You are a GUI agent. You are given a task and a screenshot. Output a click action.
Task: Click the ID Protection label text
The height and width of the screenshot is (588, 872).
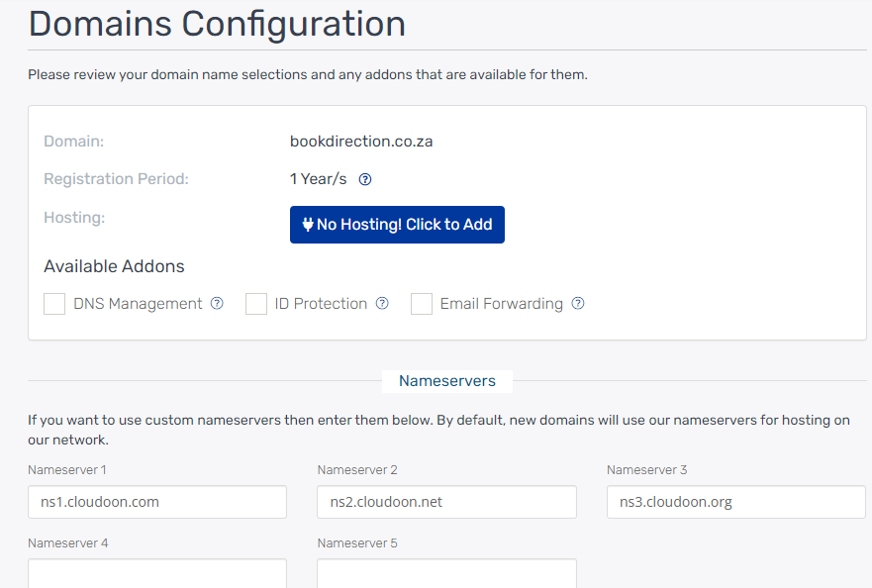click(321, 304)
